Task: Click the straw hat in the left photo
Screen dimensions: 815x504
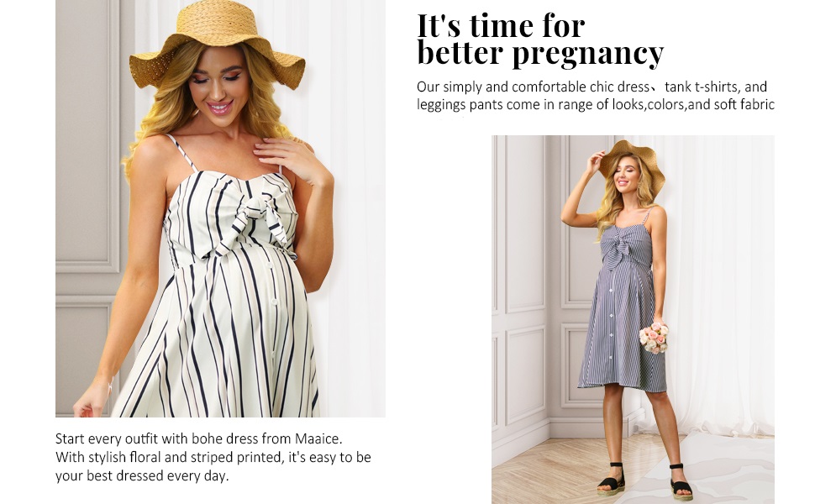Action: tap(217, 45)
